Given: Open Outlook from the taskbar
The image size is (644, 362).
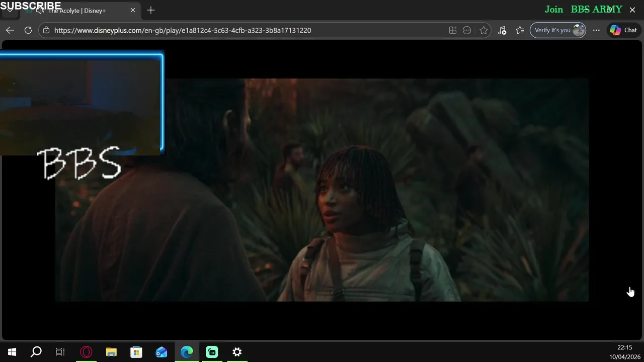Looking at the screenshot, I should [x=162, y=352].
